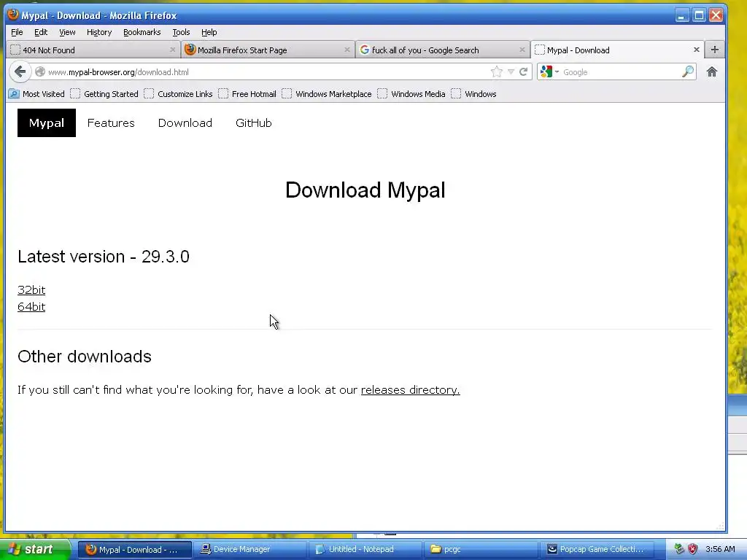
Task: Switch to Device Manager in taskbar
Action: [250, 549]
